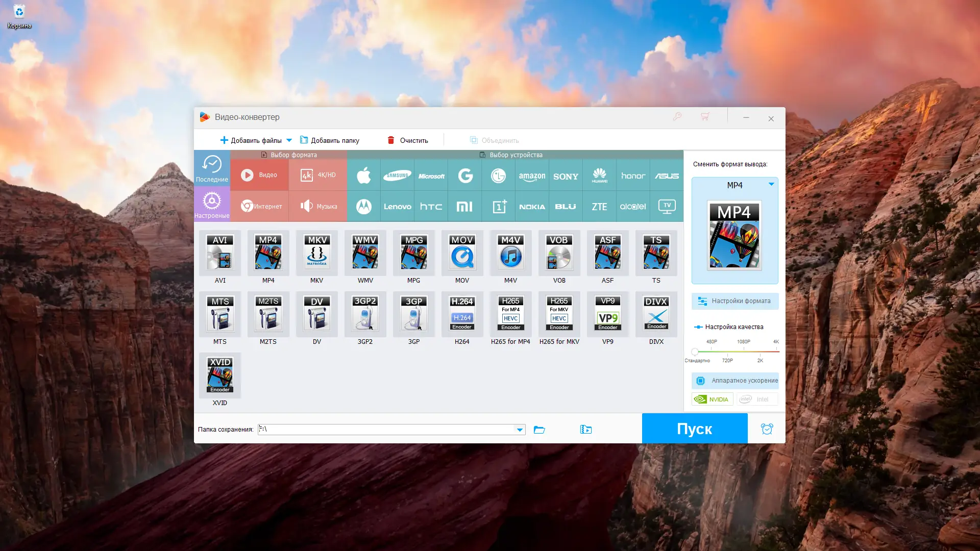Open the Папка сохранения path dropdown

tap(520, 430)
